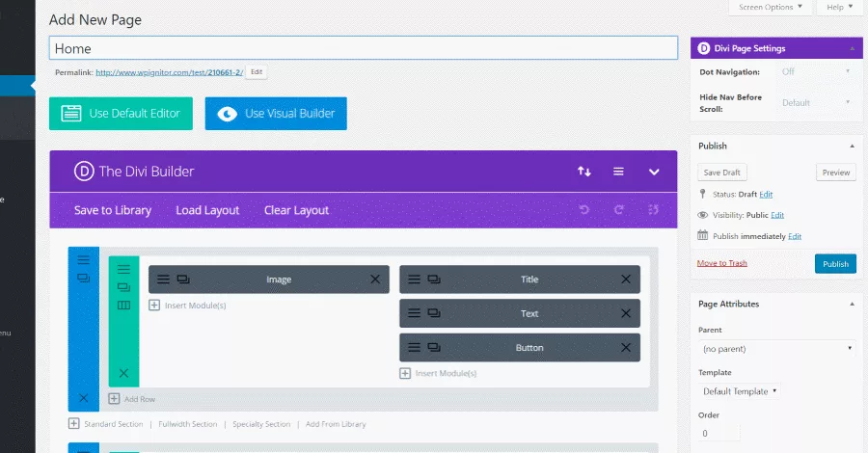Open the Divi Builder settings hamburger icon
Screen dimensions: 868x453
point(618,172)
